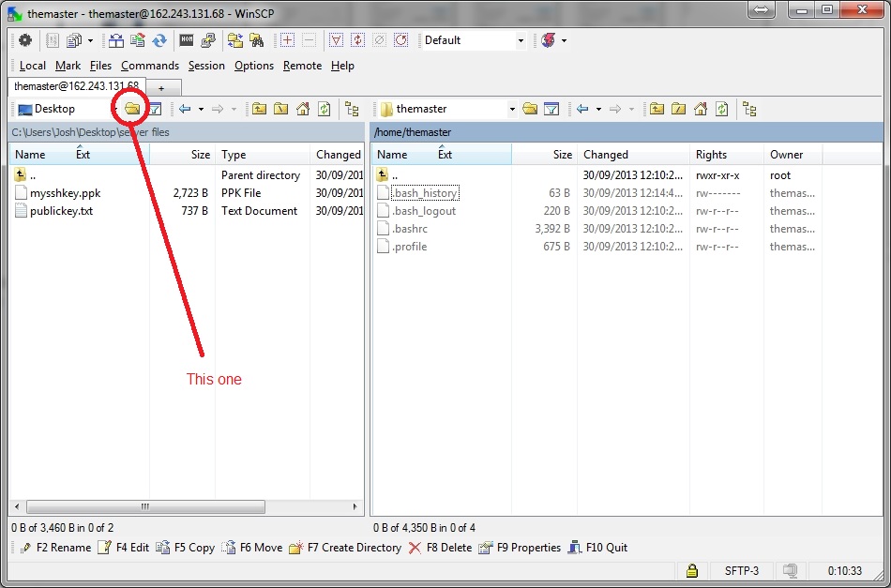Go to remote parent directory icon
The height and width of the screenshot is (588, 891).
tap(657, 109)
